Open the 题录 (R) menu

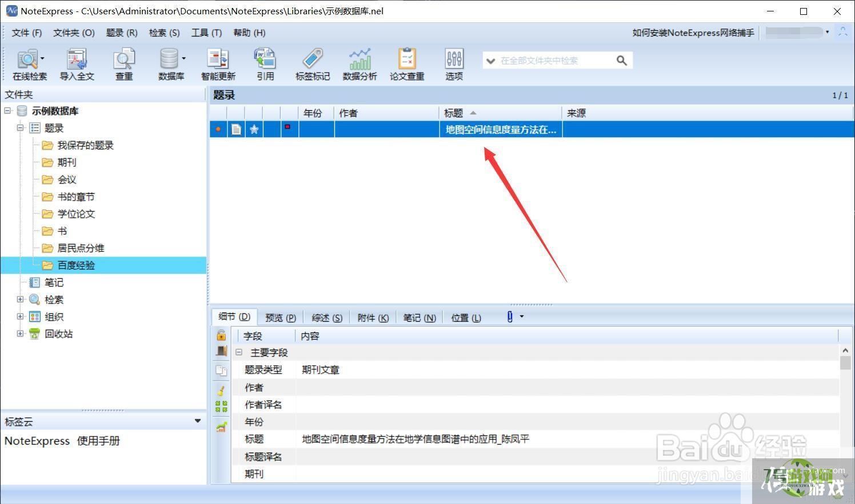122,33
